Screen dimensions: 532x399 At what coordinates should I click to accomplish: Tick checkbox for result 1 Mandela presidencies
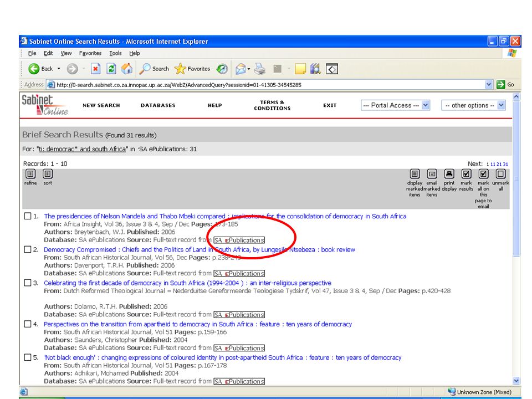pyautogui.click(x=28, y=216)
